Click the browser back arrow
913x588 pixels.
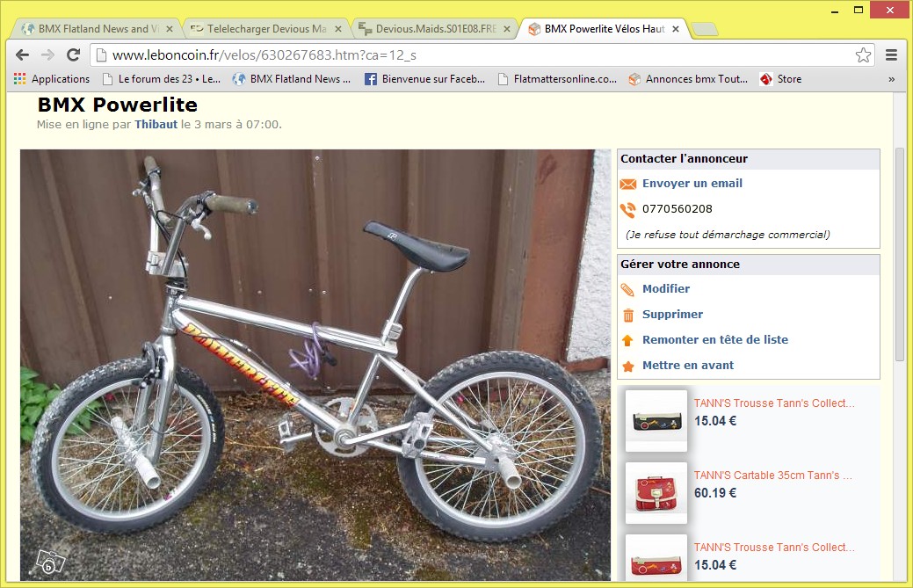(22, 55)
